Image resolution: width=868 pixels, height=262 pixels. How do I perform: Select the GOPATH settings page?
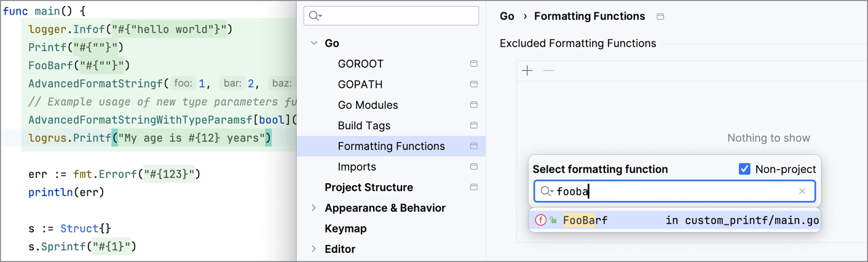click(360, 84)
